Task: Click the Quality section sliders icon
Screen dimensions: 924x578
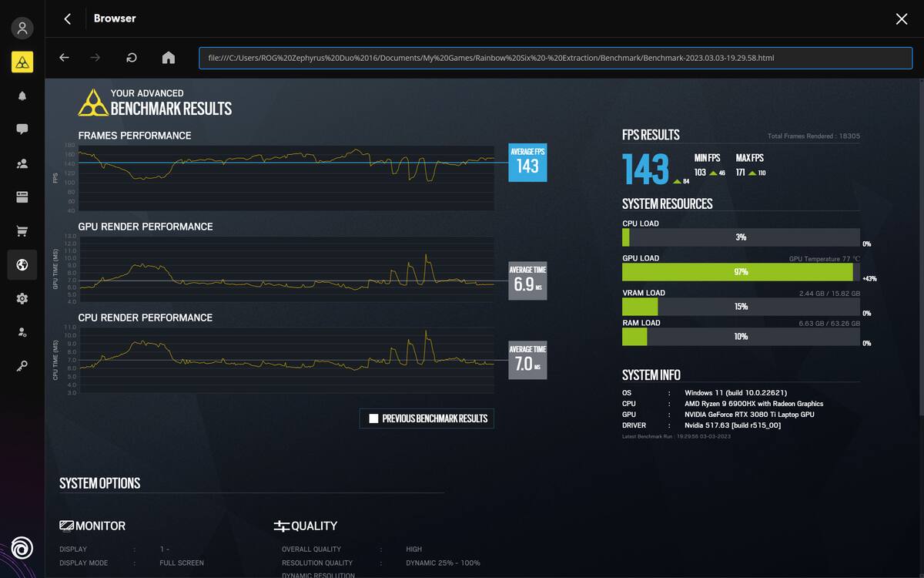Action: click(281, 526)
